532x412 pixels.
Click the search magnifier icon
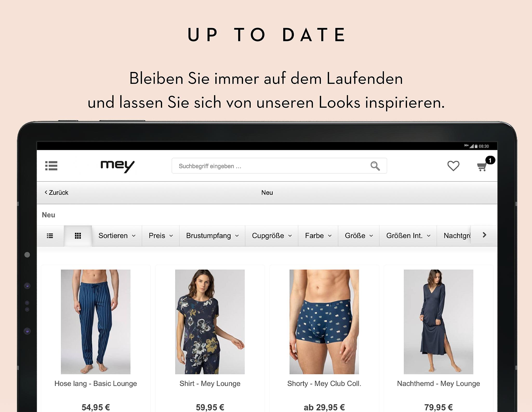coord(375,166)
